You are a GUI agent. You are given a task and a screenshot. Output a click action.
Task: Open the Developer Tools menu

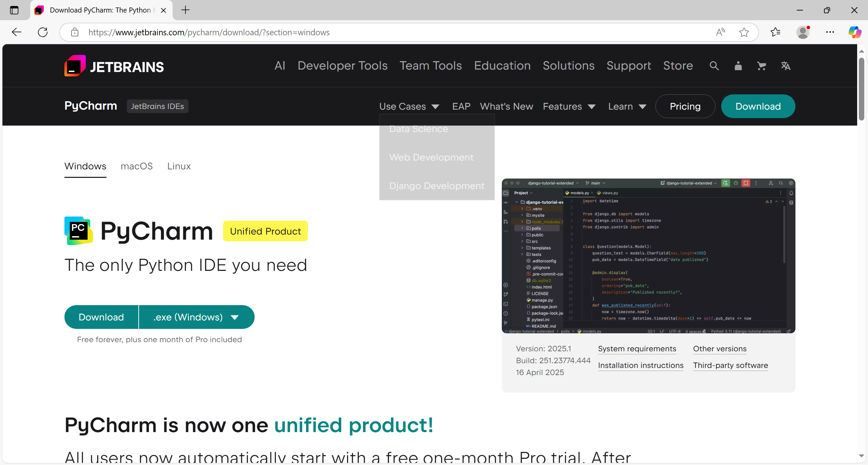point(342,66)
